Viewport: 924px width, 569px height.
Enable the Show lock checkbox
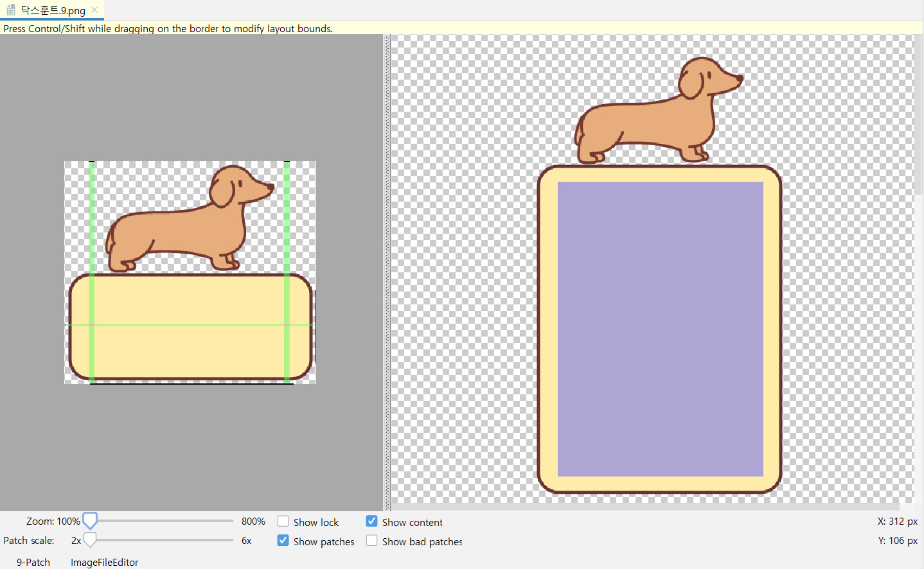(x=283, y=521)
